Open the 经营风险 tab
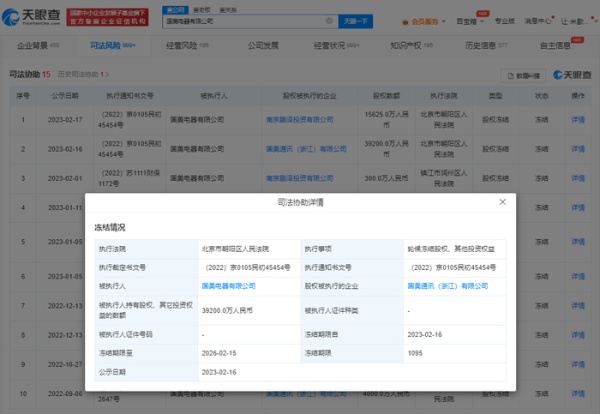 (x=188, y=47)
